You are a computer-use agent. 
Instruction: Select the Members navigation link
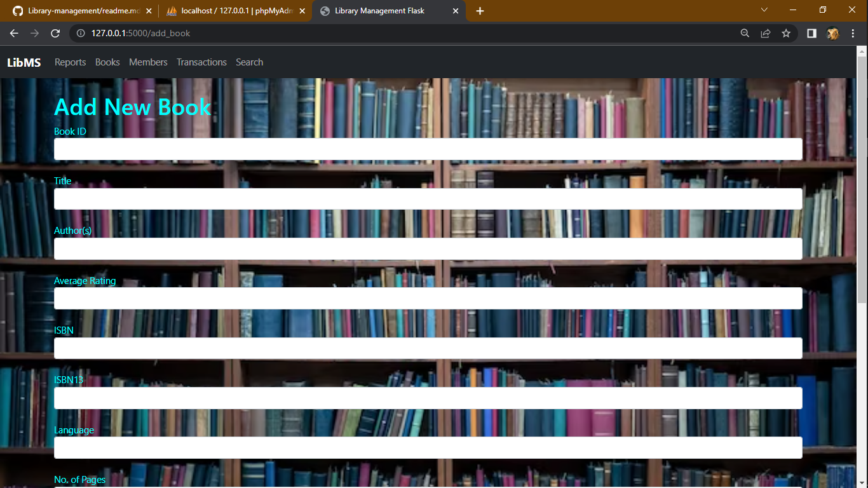tap(148, 62)
